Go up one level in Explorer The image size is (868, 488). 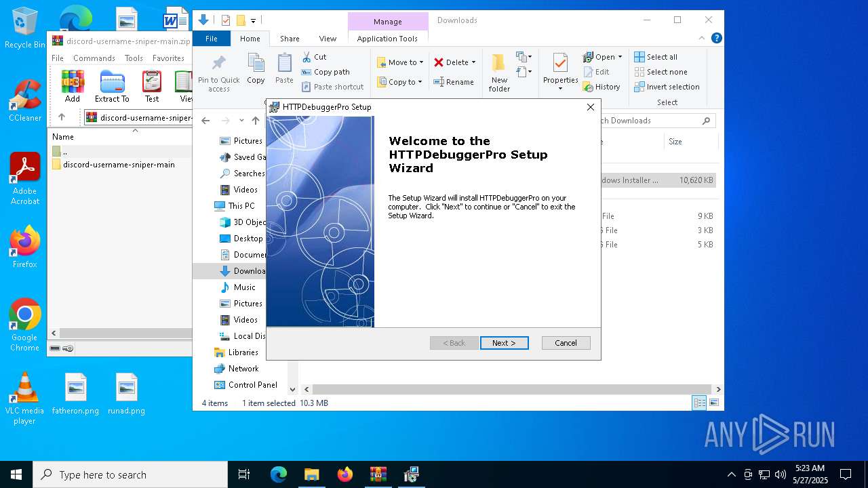click(256, 121)
